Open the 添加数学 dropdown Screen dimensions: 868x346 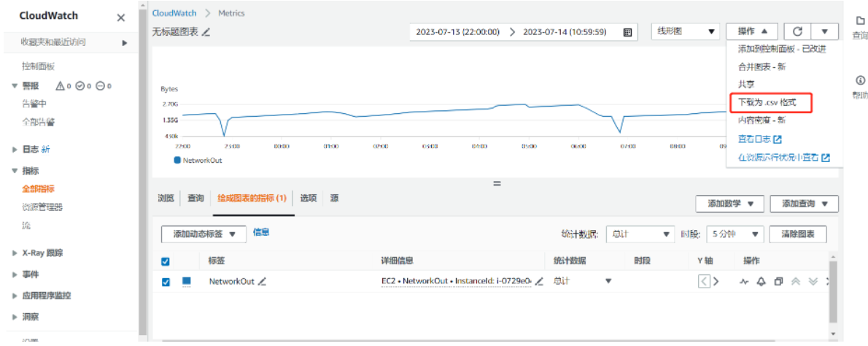click(730, 204)
